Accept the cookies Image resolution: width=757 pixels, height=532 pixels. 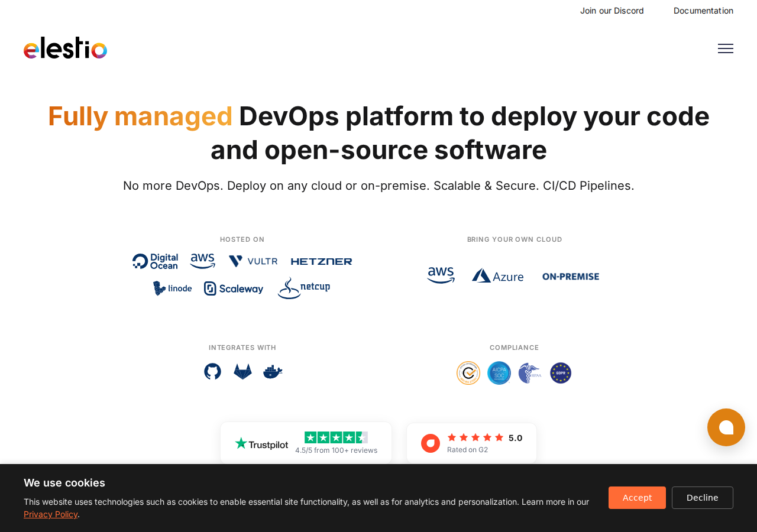637,498
